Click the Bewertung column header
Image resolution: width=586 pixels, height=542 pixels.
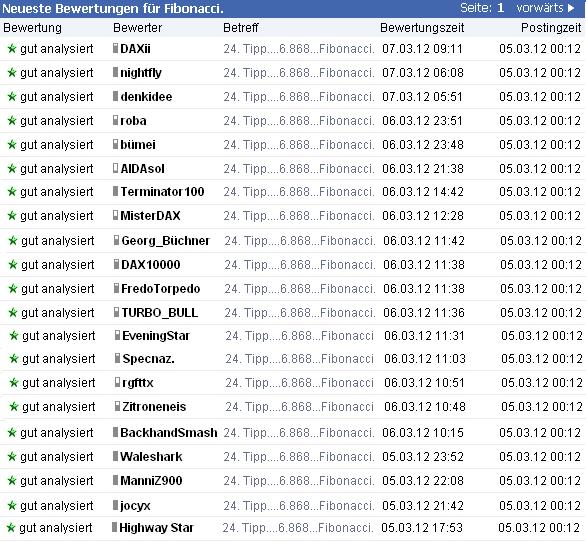(33, 28)
